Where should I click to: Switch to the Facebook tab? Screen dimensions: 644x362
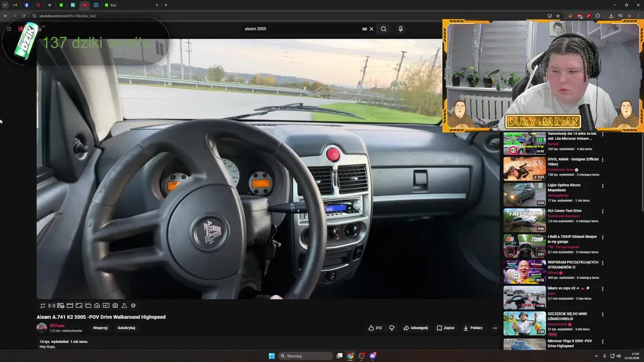(x=27, y=5)
